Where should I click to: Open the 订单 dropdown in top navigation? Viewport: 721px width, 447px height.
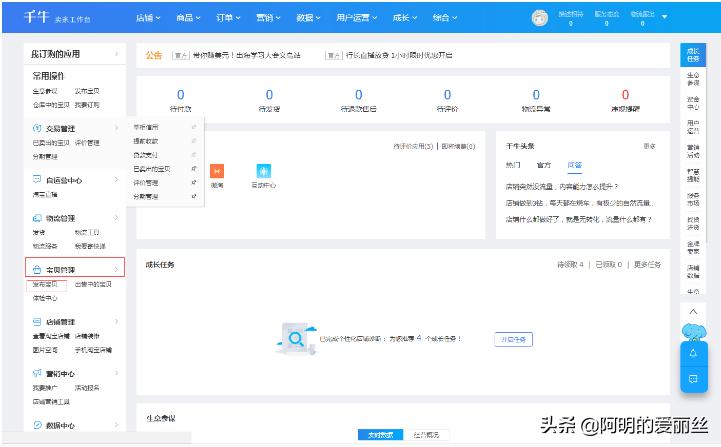pyautogui.click(x=229, y=18)
